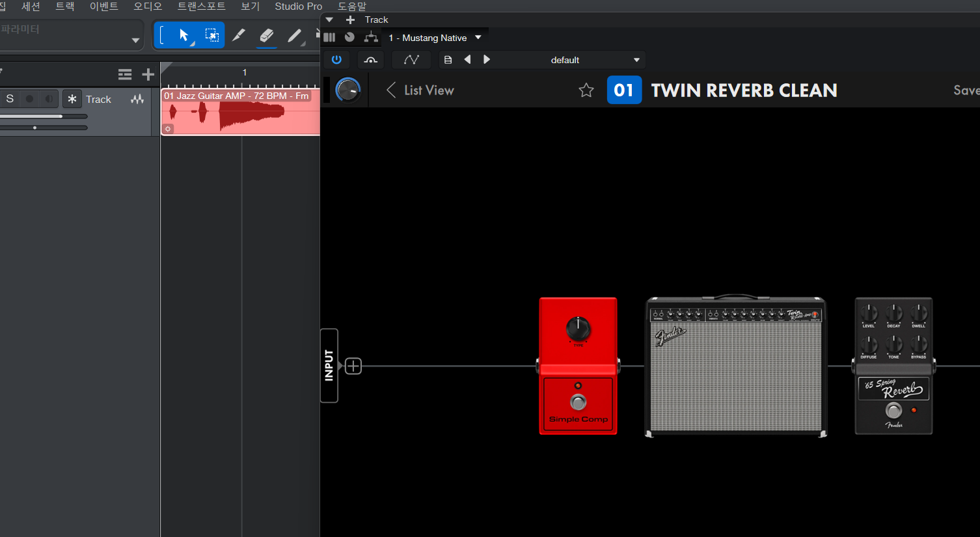The image size is (980, 537).
Task: Open the 트랜스포트 menu
Action: coord(201,7)
